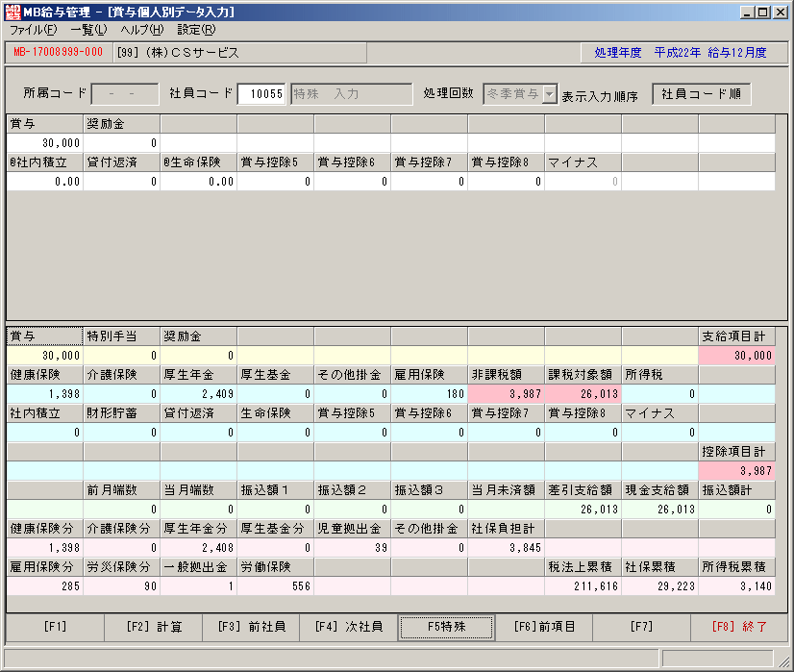This screenshot has height=672, width=794.
Task: Click the blank [F7] function button
Action: coord(641,627)
